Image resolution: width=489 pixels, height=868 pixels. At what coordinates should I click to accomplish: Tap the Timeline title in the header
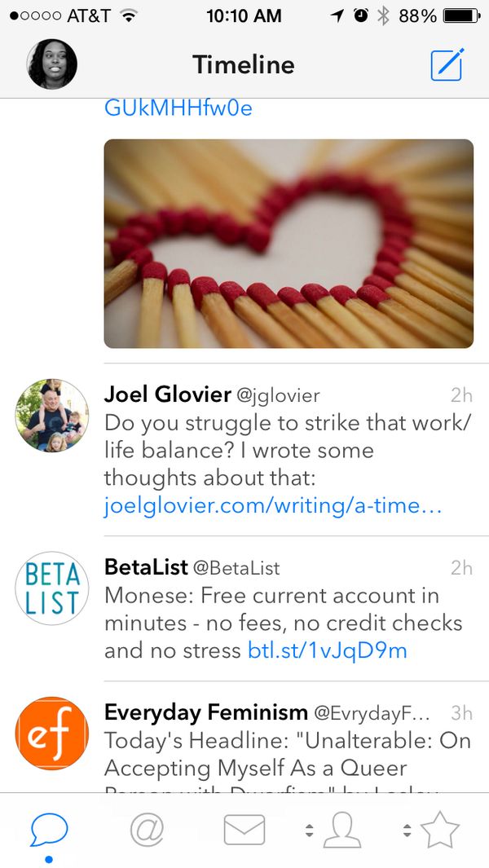click(x=244, y=64)
